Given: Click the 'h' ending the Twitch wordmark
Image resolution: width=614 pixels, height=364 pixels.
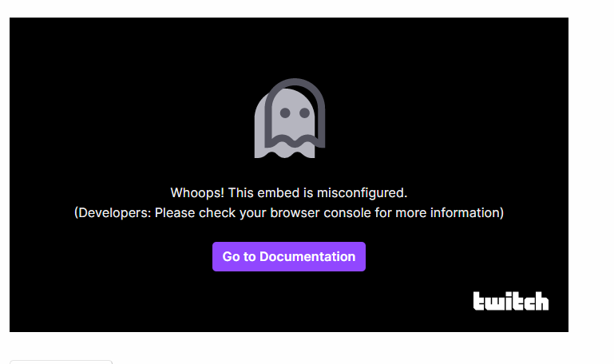Looking at the screenshot, I should (542, 301).
